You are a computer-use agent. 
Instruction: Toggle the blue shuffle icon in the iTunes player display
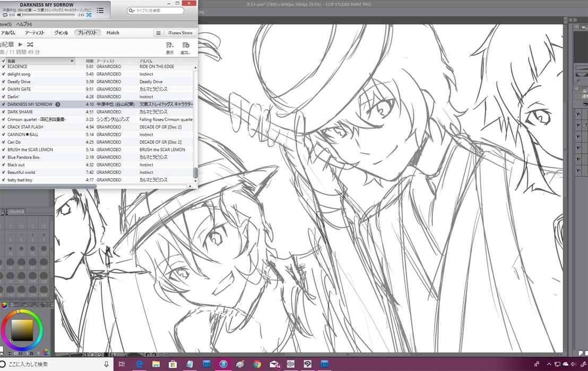89,15
